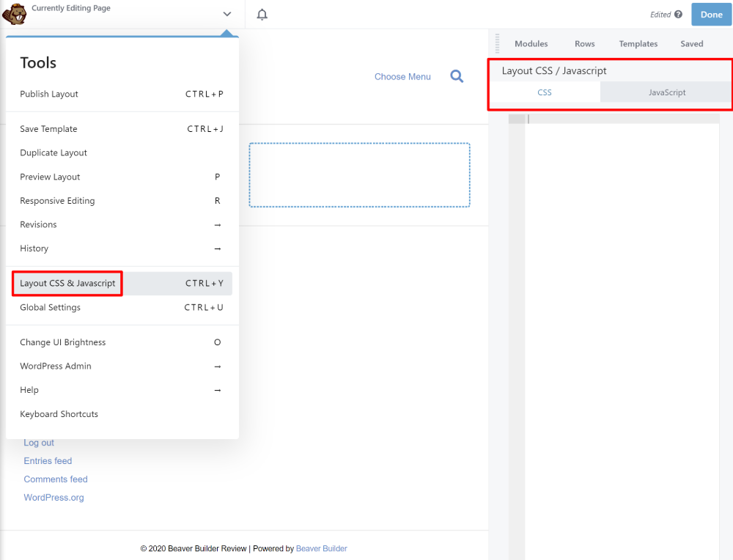Click the Done button
733x560 pixels.
click(x=711, y=15)
